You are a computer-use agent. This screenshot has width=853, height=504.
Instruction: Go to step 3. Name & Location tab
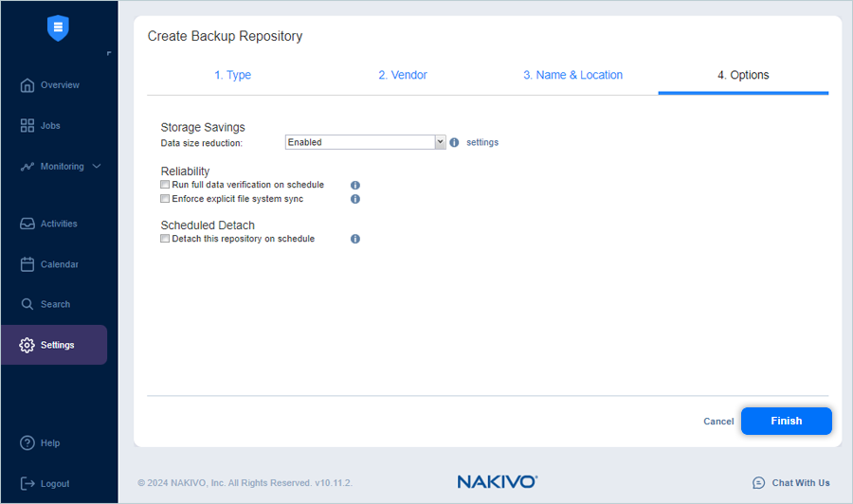tap(572, 75)
